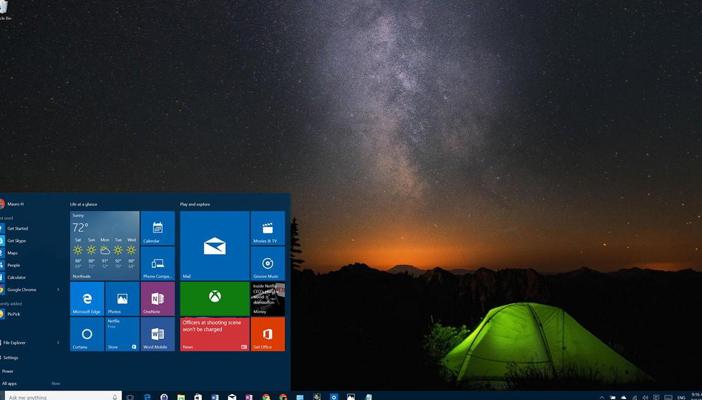
Task: Open the Word Mobile tile
Action: click(157, 334)
